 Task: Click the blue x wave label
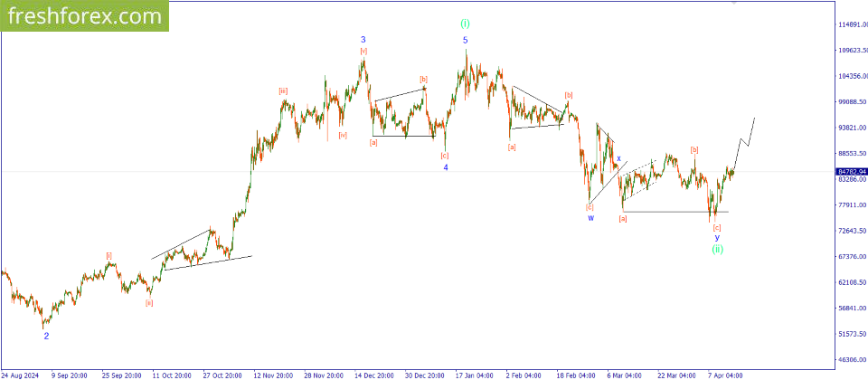(x=618, y=159)
